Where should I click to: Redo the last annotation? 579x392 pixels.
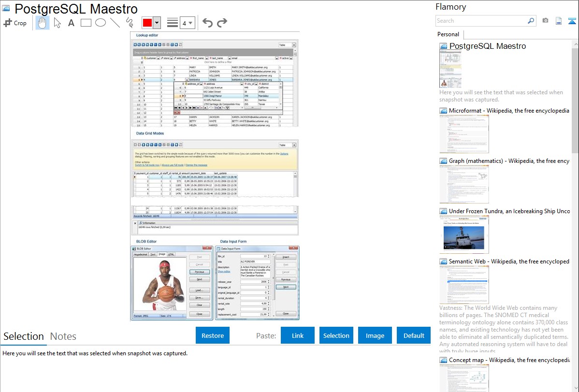click(x=222, y=23)
